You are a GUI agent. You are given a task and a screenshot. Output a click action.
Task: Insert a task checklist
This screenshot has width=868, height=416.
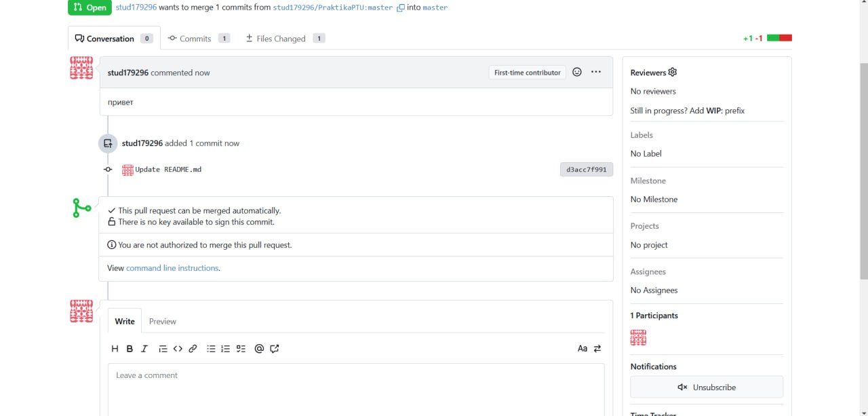(x=241, y=349)
